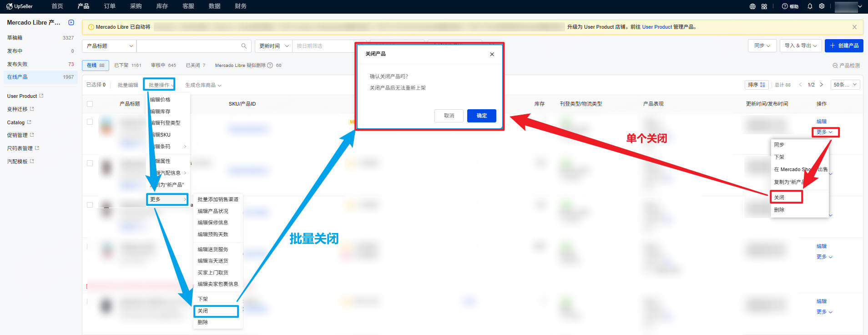
Task: Click the 创建产品 button
Action: point(844,46)
